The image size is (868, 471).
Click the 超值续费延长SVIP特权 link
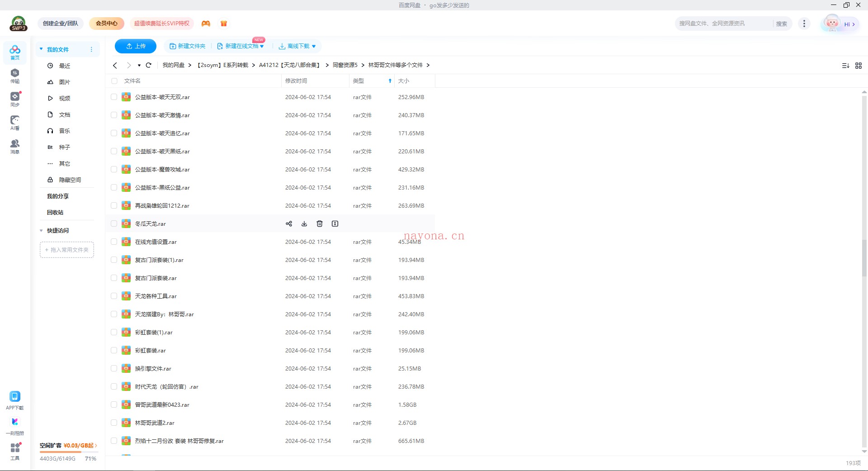tap(162, 24)
